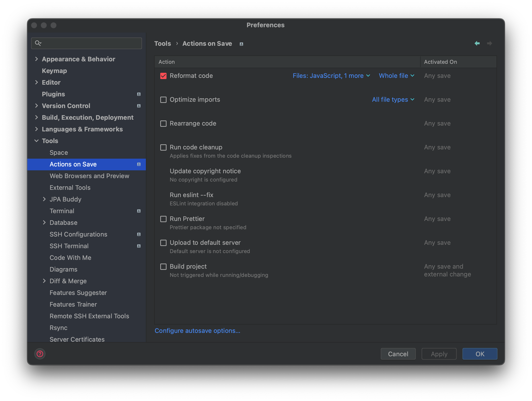Viewport: 532px width, 401px height.
Task: Expand the Editor settings section
Action: coord(36,82)
